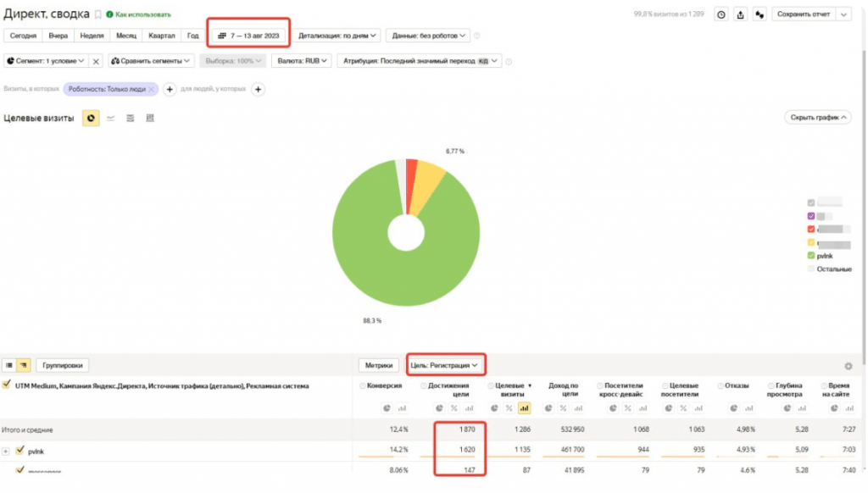Click the bookmark icon next to report title
This screenshot has height=493, width=868.
[x=97, y=14]
